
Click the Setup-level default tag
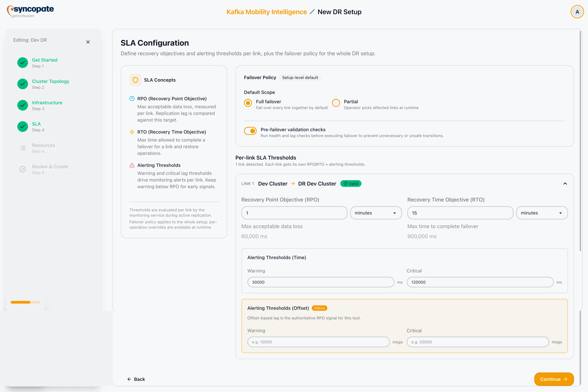pos(300,77)
